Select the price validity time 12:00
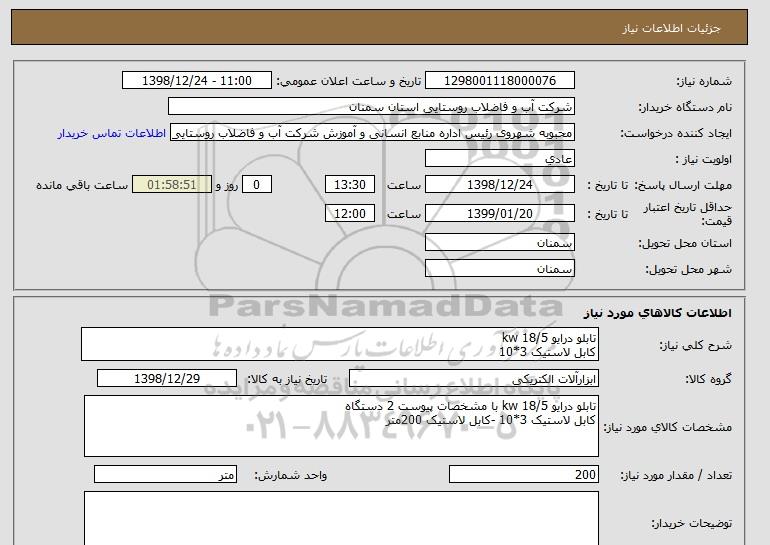Viewport: 770px width, 545px height. tap(350, 214)
